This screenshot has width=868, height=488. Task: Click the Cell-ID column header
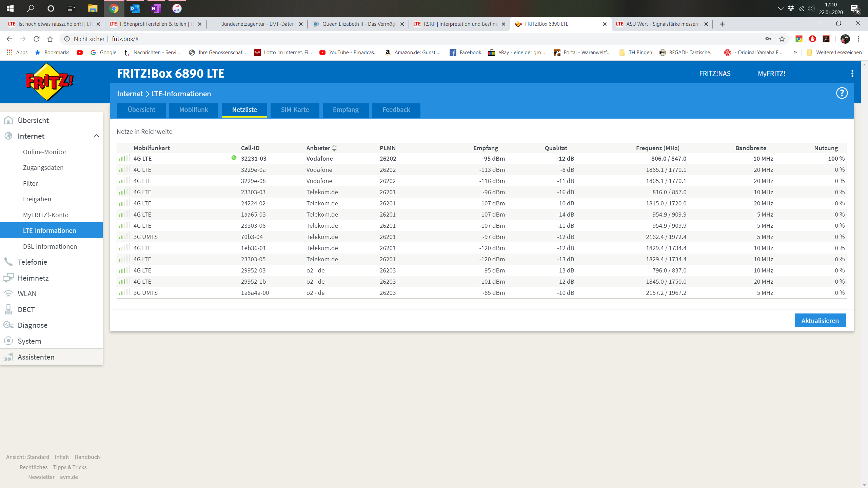click(x=250, y=148)
